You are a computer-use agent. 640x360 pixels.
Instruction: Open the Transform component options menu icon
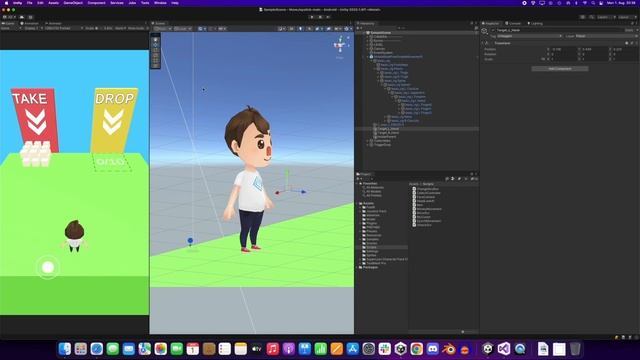pyautogui.click(x=636, y=43)
